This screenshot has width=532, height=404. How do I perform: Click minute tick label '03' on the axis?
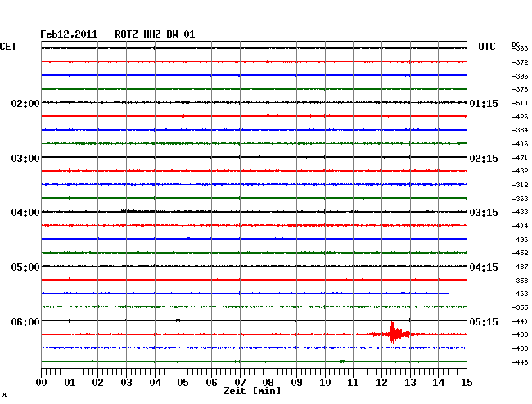126,383
